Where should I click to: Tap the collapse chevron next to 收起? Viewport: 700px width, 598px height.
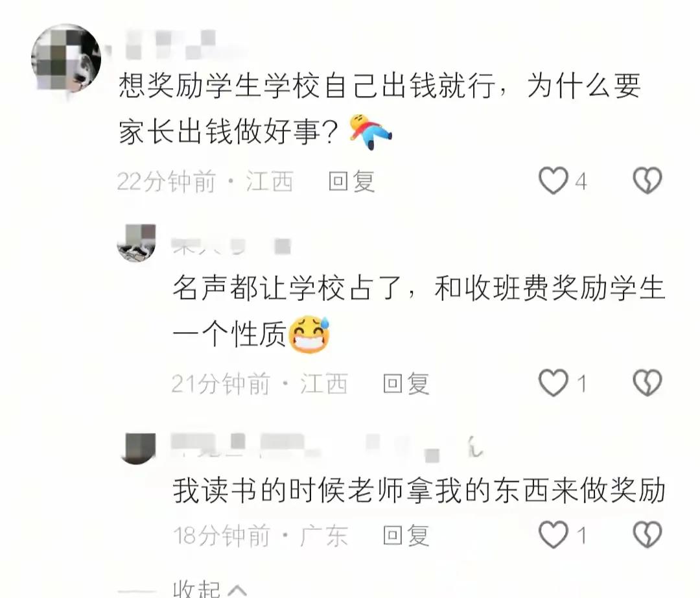point(237,590)
